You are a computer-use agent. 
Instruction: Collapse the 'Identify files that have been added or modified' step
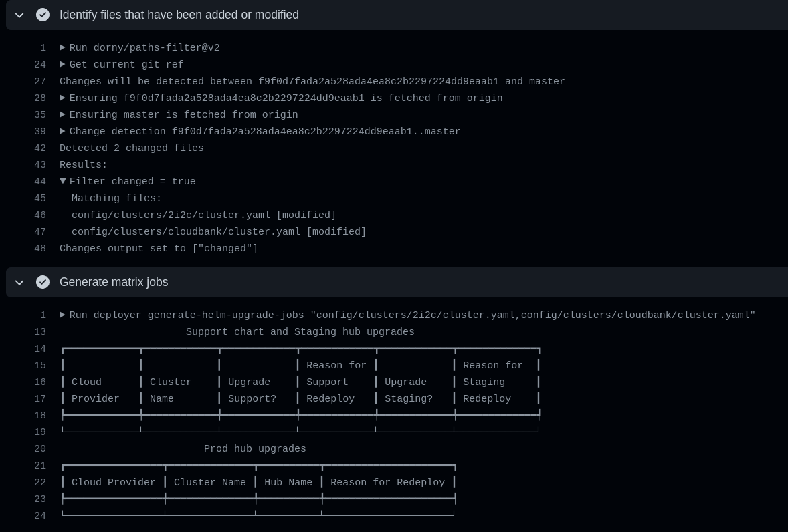point(19,15)
